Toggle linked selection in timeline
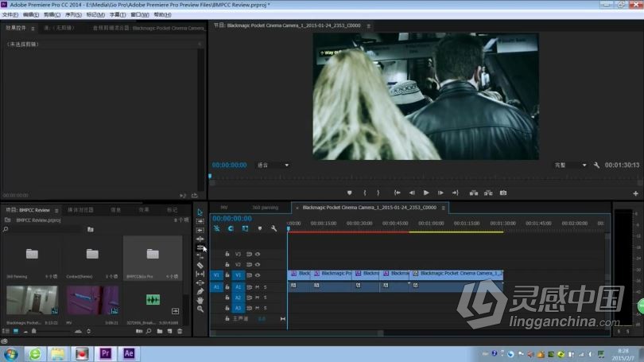Image resolution: width=644 pixels, height=362 pixels. (245, 228)
